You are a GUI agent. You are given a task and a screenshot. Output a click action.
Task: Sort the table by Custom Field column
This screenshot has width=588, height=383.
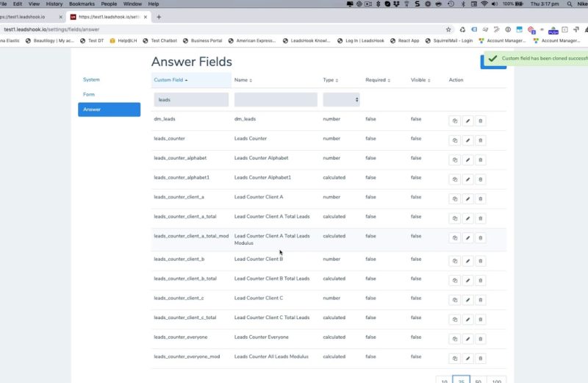point(171,80)
